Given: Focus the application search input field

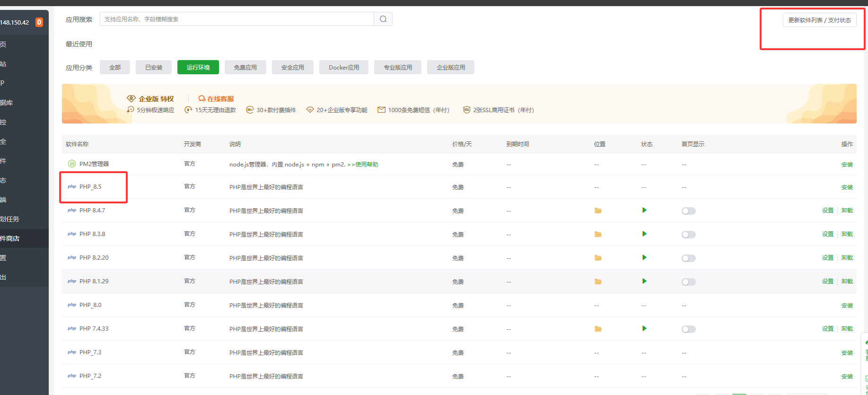Looking at the screenshot, I should tap(237, 19).
